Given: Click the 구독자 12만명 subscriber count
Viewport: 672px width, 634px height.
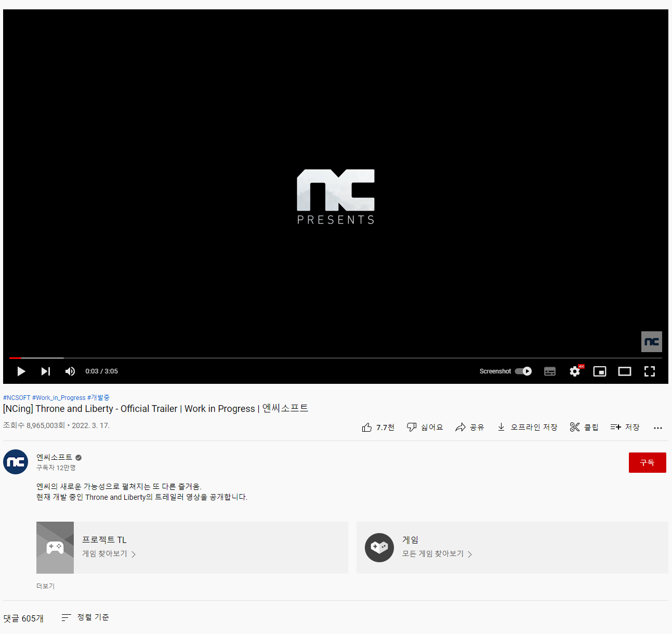Looking at the screenshot, I should (56, 468).
